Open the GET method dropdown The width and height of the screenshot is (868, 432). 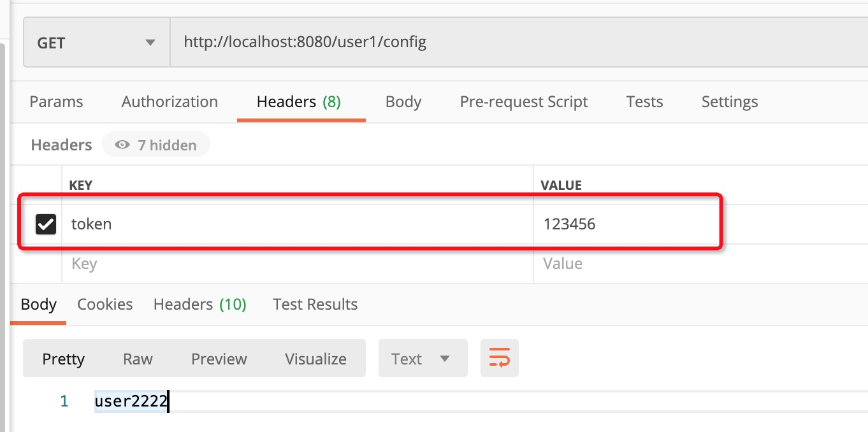point(96,43)
